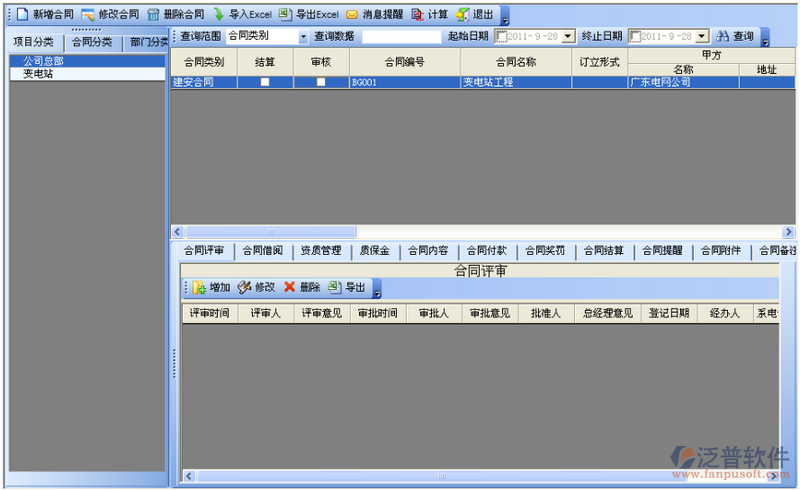Open the 终止日期 date picker arrow
The image size is (800, 490).
(x=703, y=36)
